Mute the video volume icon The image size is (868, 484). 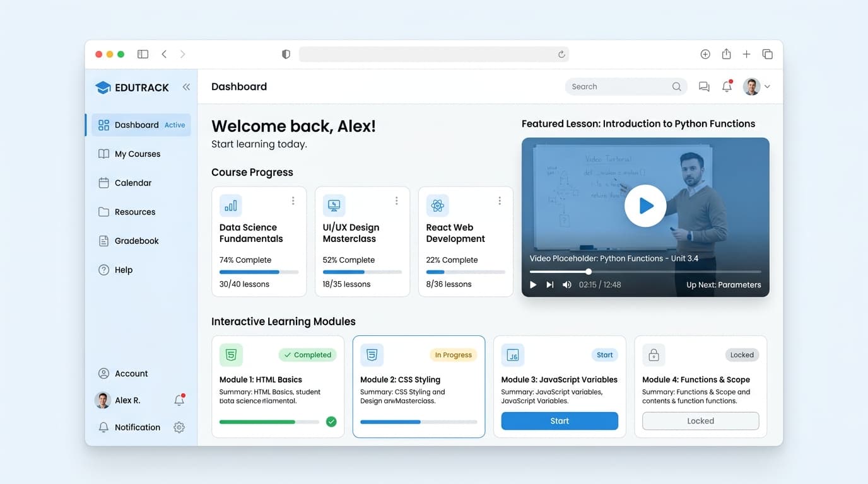coord(566,285)
